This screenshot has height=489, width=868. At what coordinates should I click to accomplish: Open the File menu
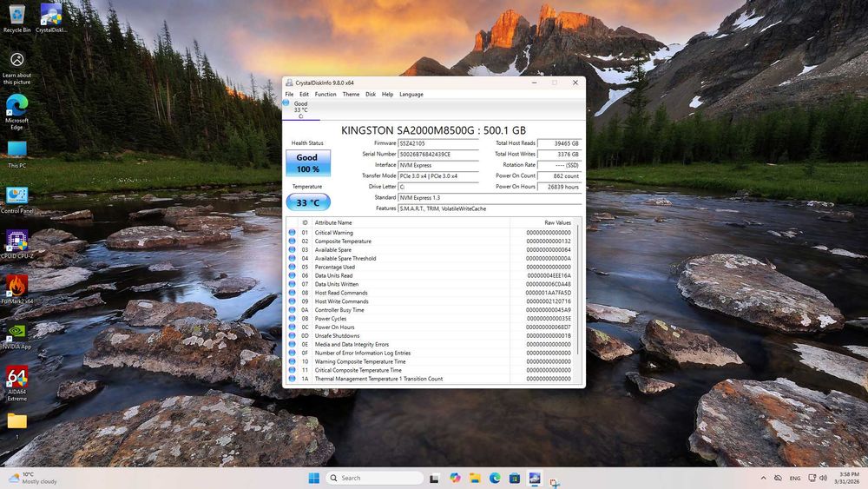click(290, 94)
